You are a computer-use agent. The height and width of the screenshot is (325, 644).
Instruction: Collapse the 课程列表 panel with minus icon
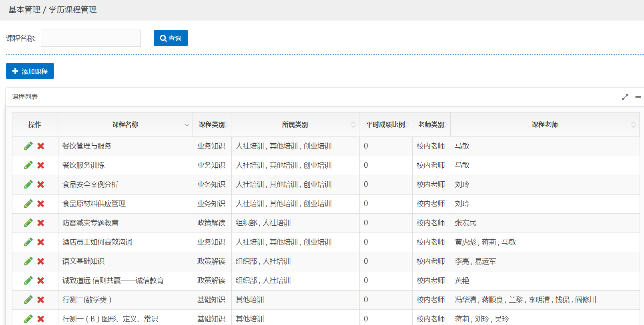click(x=638, y=97)
